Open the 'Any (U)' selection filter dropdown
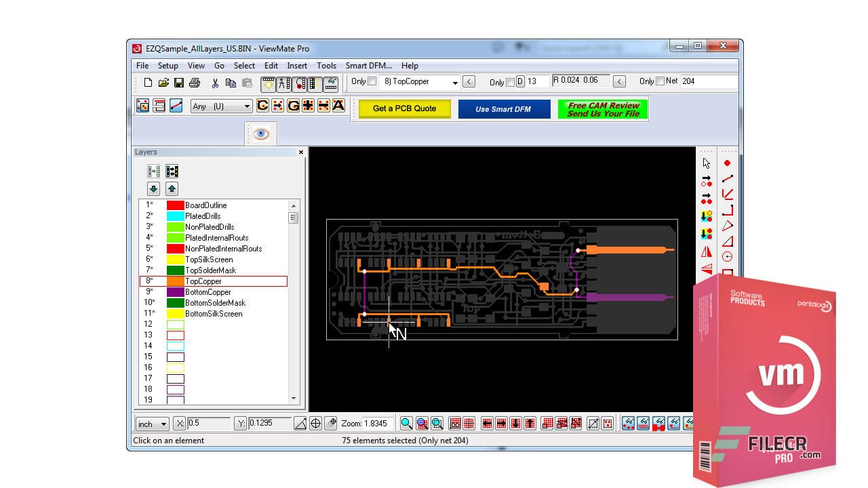The image size is (868, 488). click(x=246, y=106)
